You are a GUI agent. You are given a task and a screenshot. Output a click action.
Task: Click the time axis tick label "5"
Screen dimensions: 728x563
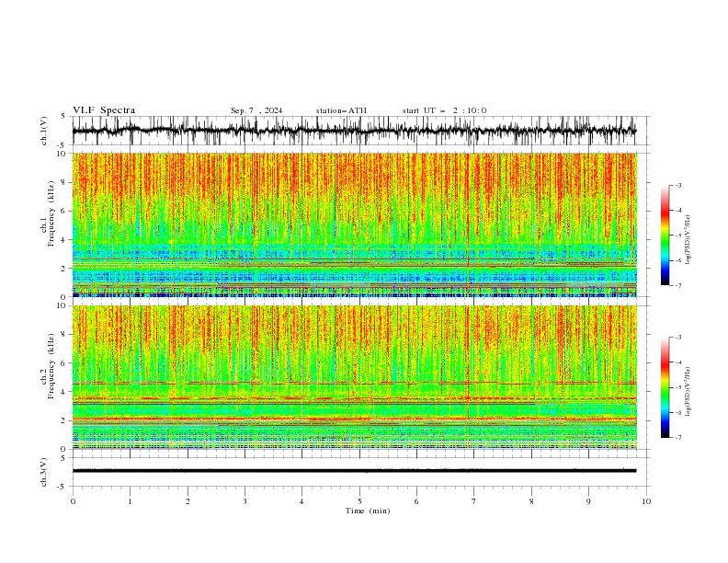click(x=359, y=501)
